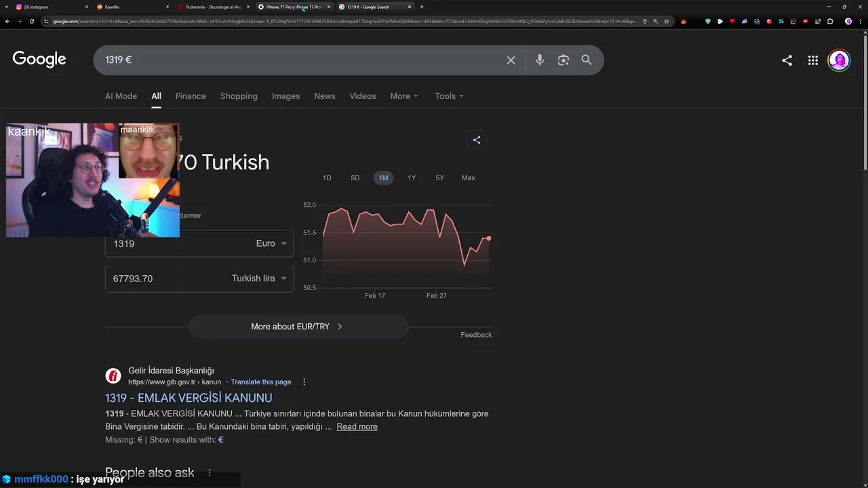This screenshot has height=488, width=868.
Task: Click the Google logo
Action: (x=39, y=60)
